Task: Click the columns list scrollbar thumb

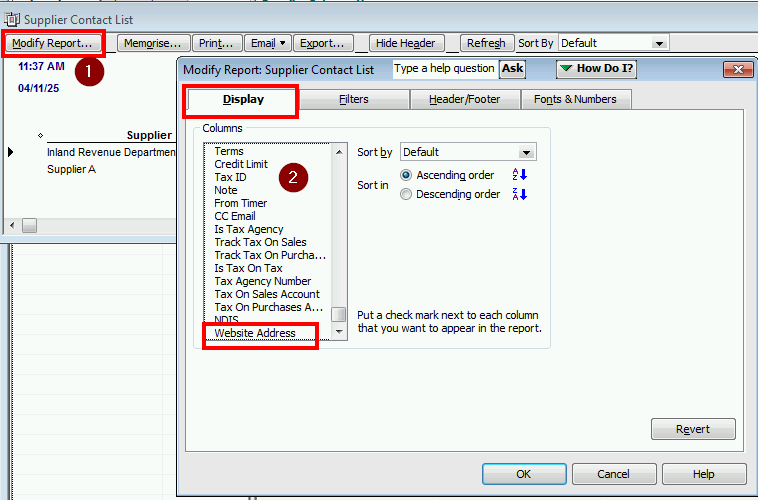Action: 339,314
